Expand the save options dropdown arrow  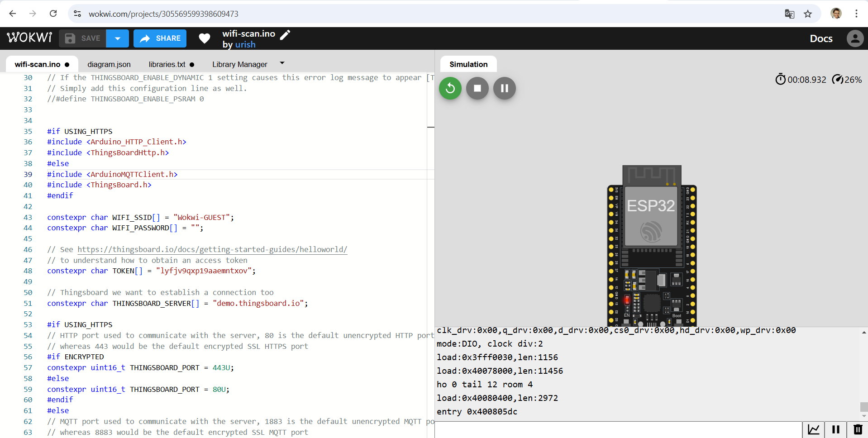pos(118,38)
